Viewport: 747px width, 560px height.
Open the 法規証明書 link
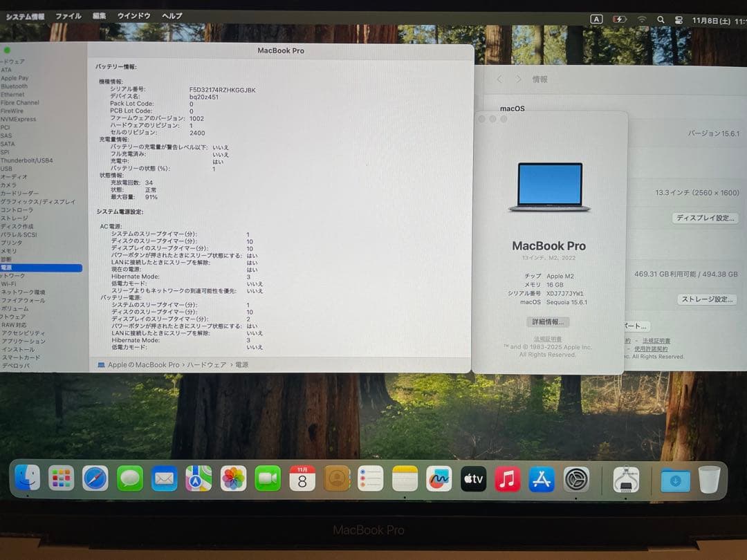point(548,338)
